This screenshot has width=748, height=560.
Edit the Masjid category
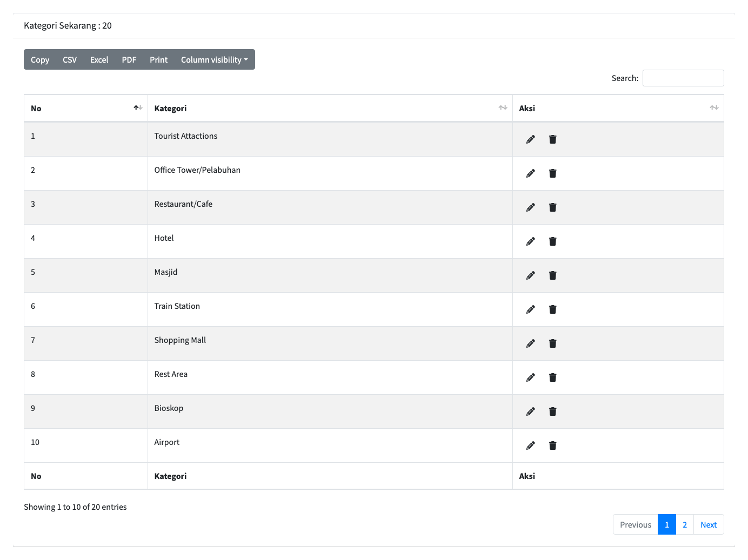pyautogui.click(x=531, y=275)
